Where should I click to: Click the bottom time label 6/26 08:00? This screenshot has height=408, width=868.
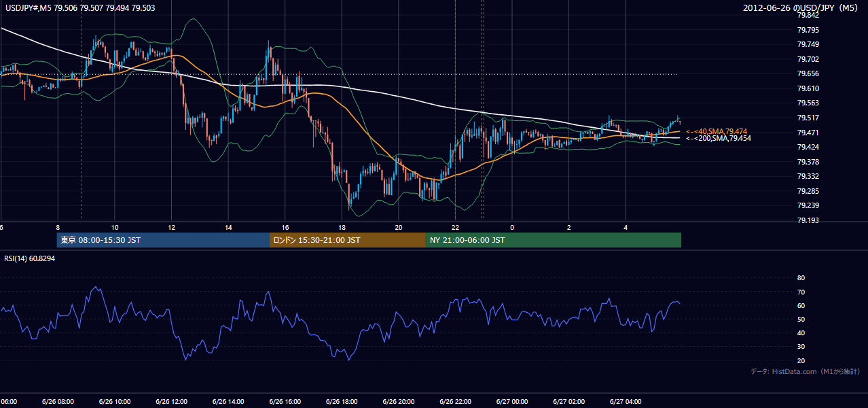tap(58, 402)
